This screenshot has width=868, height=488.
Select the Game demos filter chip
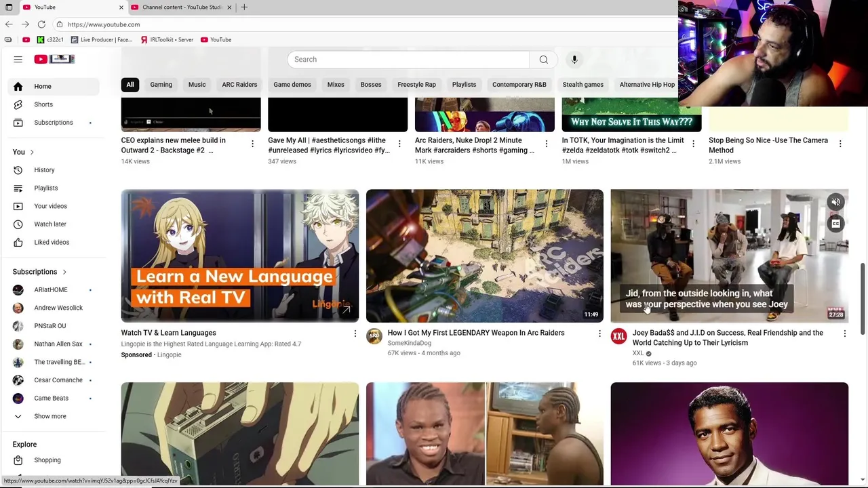[292, 85]
